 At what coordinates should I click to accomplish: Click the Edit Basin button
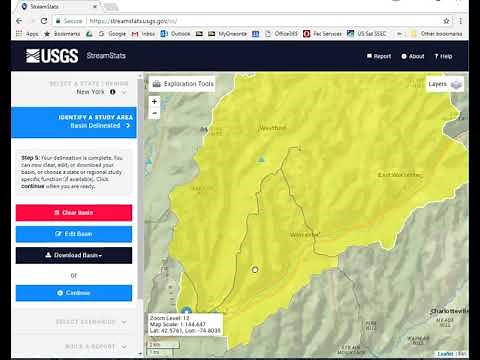[x=74, y=234]
